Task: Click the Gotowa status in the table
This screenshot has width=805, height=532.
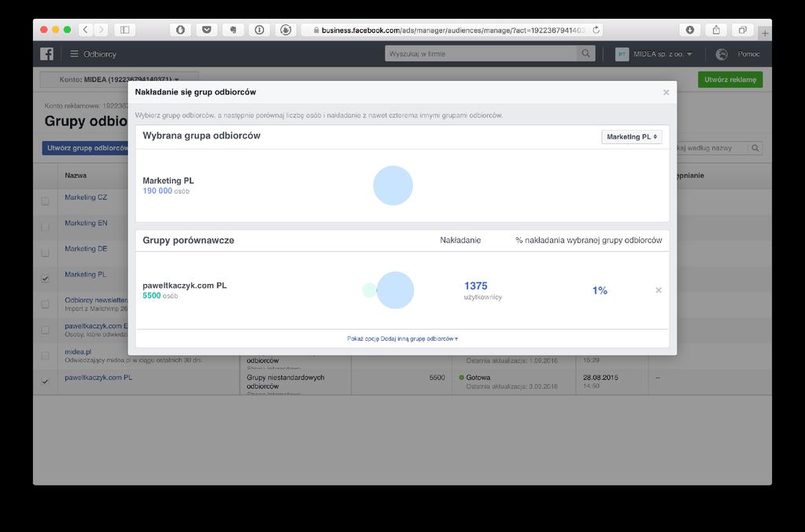Action: pos(478,378)
